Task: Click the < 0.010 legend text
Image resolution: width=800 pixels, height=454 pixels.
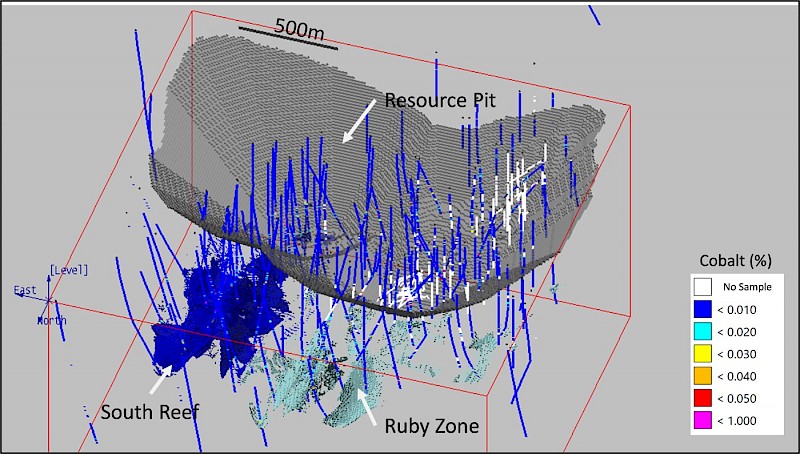Action: [x=737, y=310]
